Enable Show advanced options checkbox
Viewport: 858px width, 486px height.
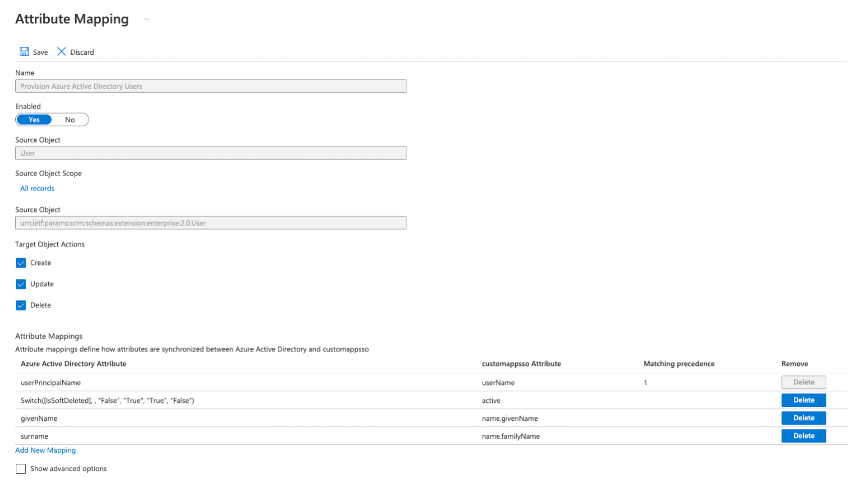point(21,469)
